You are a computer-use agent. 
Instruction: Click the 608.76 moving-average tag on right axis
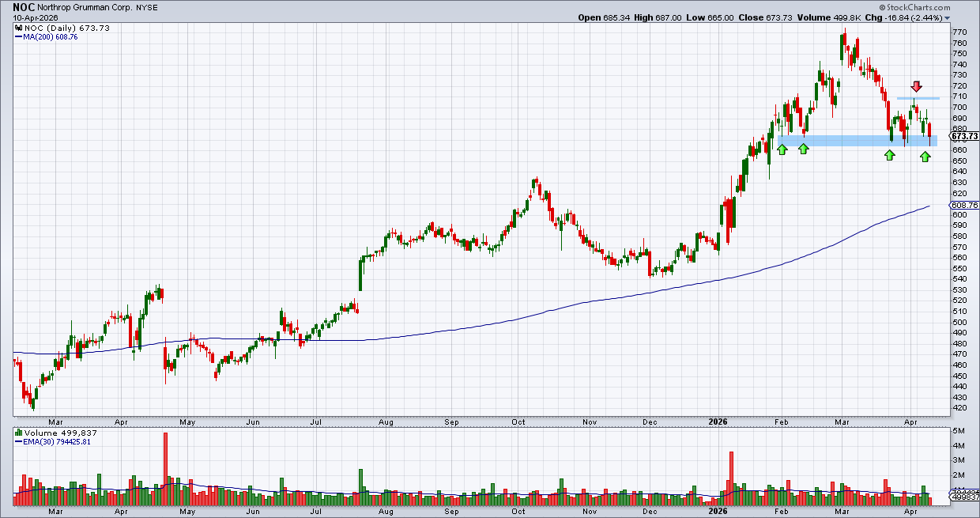[964, 206]
